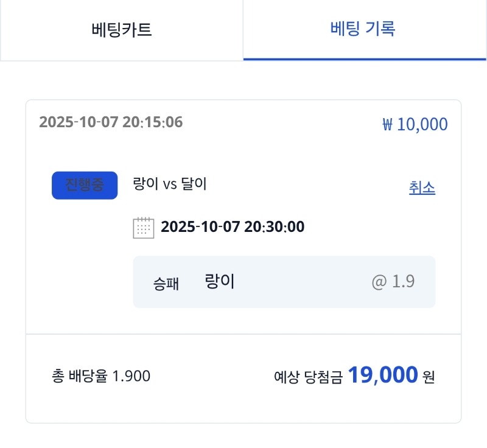487x448 pixels.
Task: Select the 랑이 pick in selection box
Action: click(x=220, y=282)
